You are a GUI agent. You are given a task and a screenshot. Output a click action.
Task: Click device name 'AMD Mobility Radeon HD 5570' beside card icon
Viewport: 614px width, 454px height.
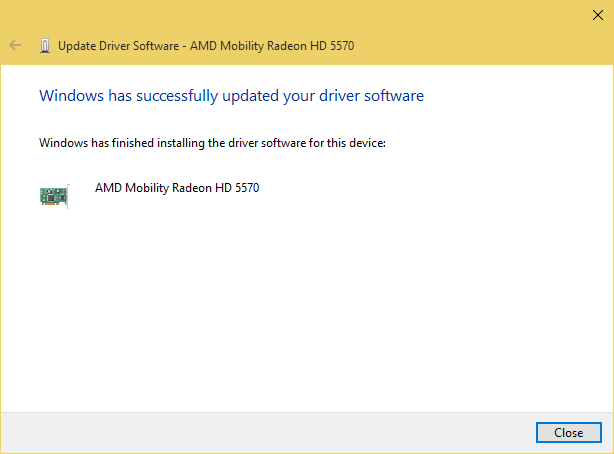[x=177, y=188]
